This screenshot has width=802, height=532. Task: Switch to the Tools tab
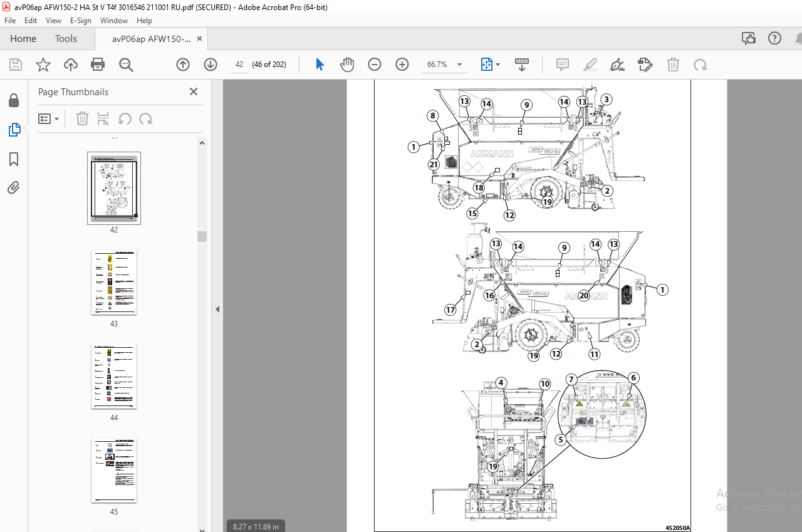pyautogui.click(x=66, y=39)
